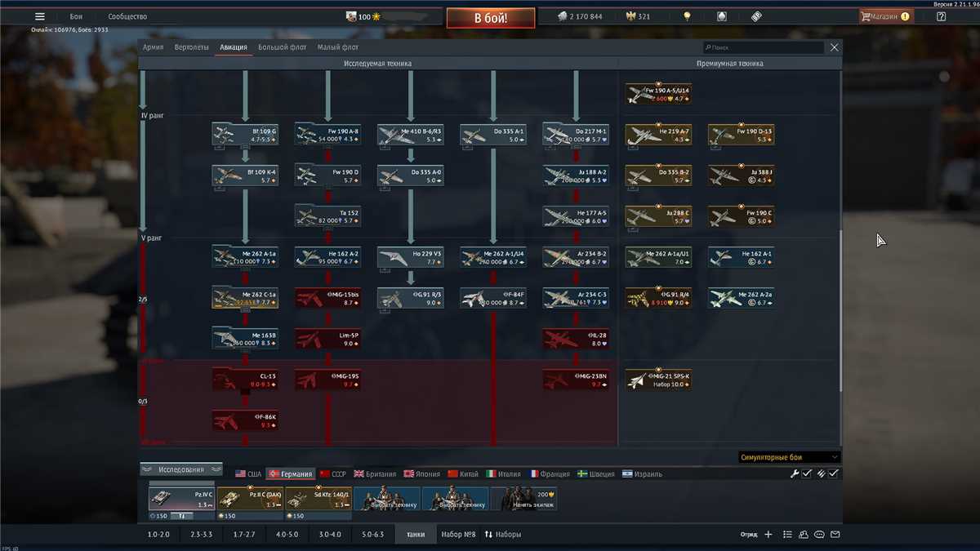Open the help question-mark icon

tap(941, 16)
